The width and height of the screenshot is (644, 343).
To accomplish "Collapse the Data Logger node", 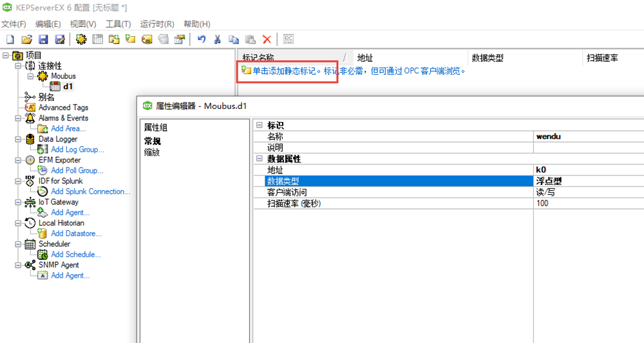I will [18, 139].
